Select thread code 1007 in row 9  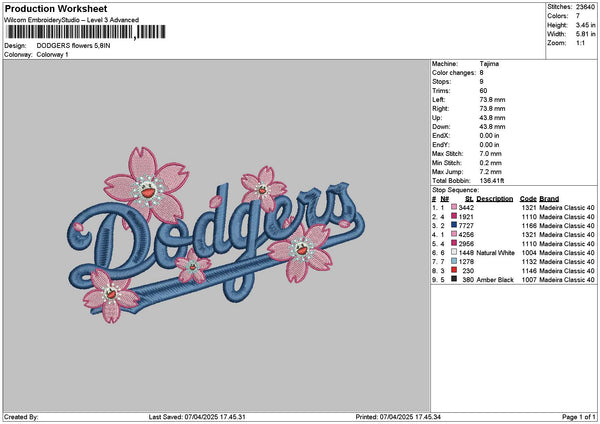tap(529, 280)
